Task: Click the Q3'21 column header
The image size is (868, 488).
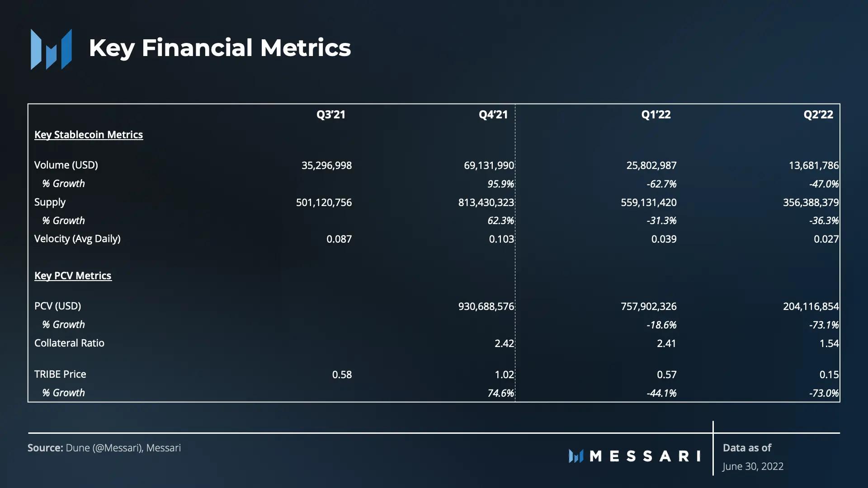Action: (331, 115)
